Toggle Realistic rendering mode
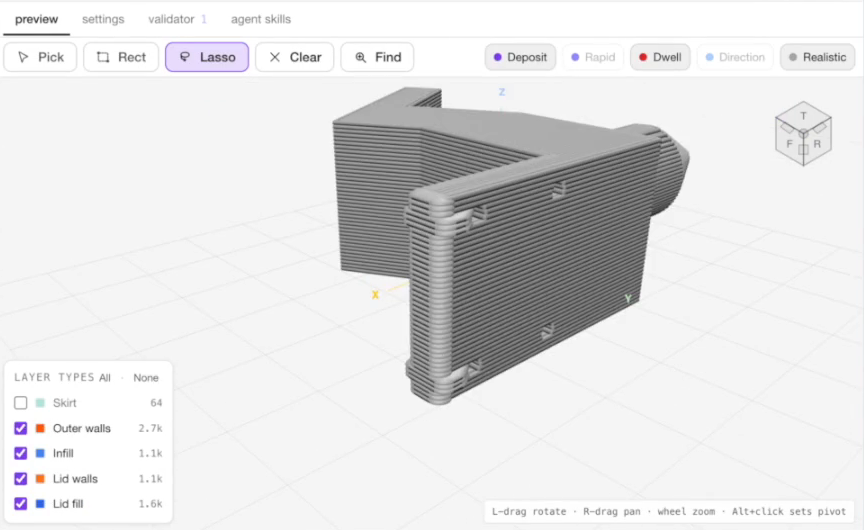The width and height of the screenshot is (864, 530). (818, 57)
